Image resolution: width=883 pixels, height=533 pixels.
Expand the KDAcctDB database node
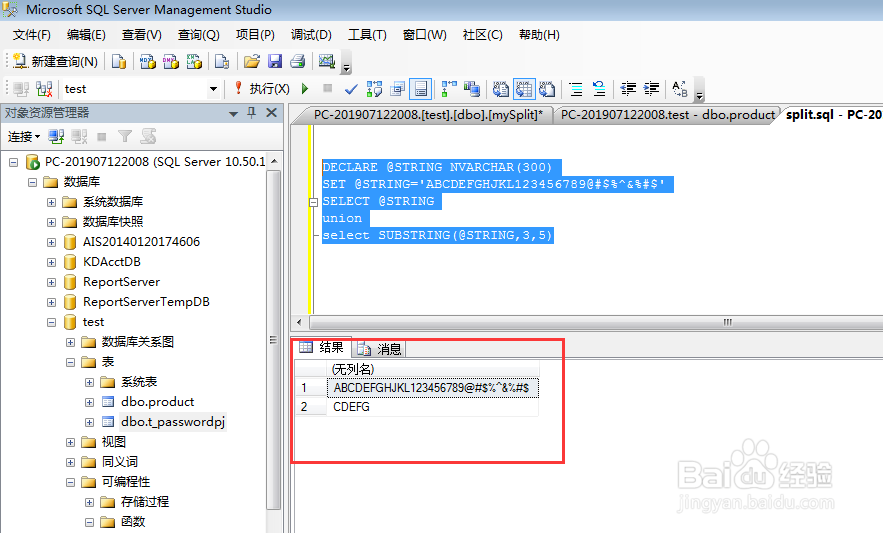tap(51, 263)
